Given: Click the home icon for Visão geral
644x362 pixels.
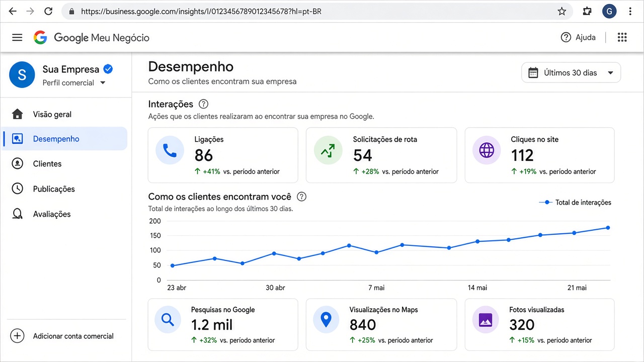Looking at the screenshot, I should point(18,114).
